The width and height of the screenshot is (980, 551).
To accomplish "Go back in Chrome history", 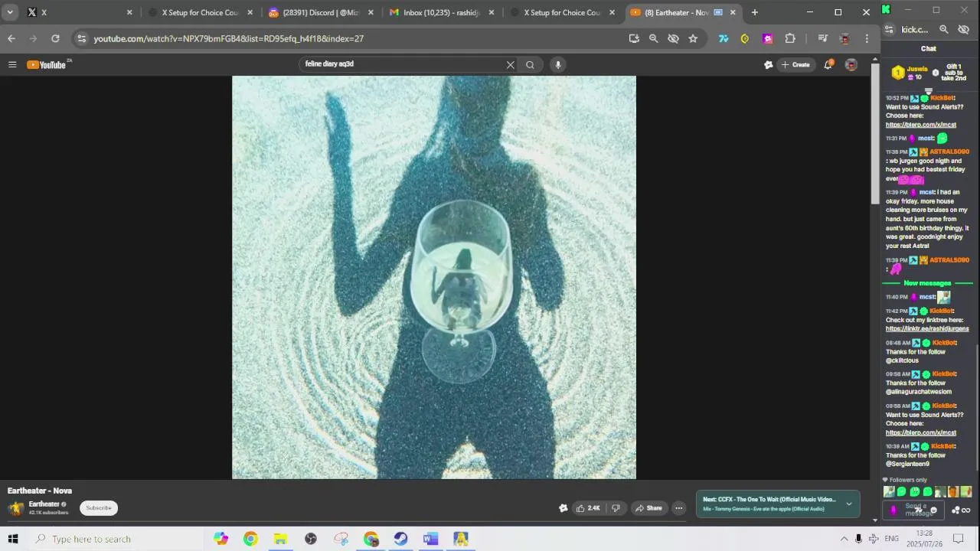I will click(11, 38).
